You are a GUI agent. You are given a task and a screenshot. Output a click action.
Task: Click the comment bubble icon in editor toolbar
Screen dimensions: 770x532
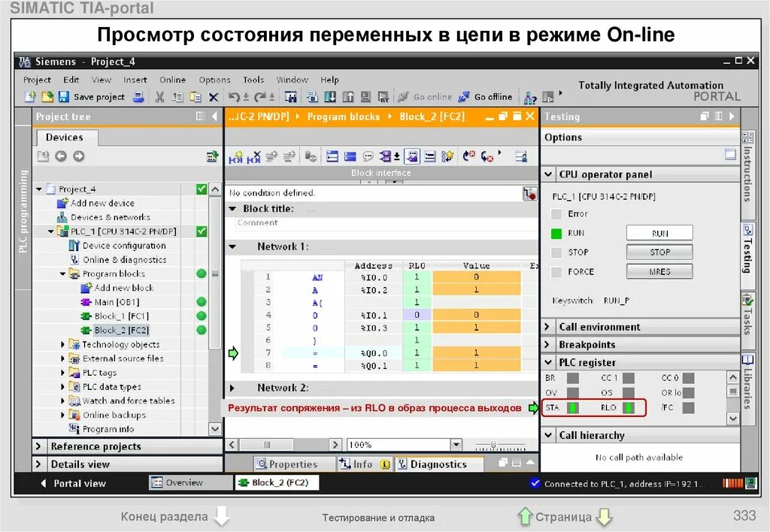368,156
